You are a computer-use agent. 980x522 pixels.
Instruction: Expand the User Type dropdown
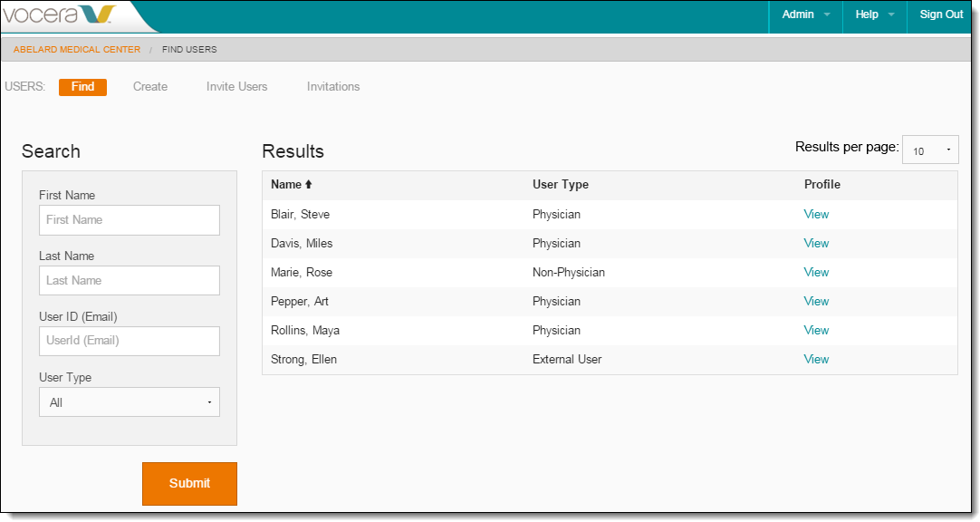click(130, 402)
